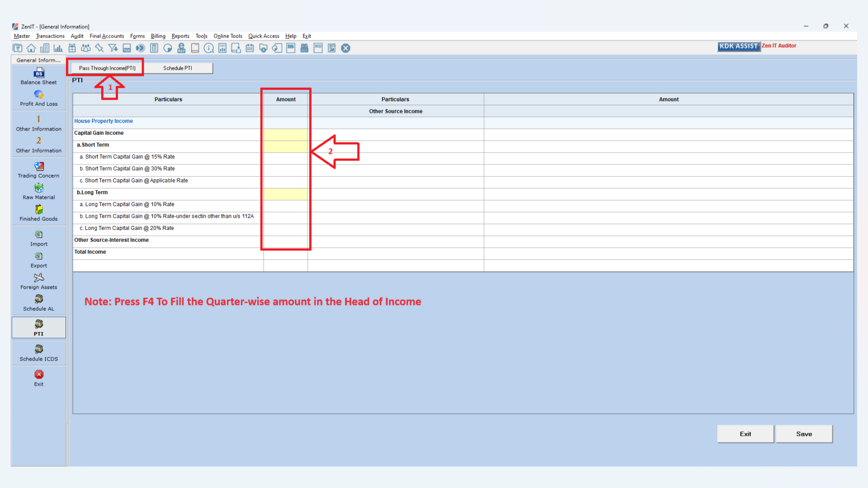
Task: Click the people group toolbar icon
Action: tap(86, 48)
